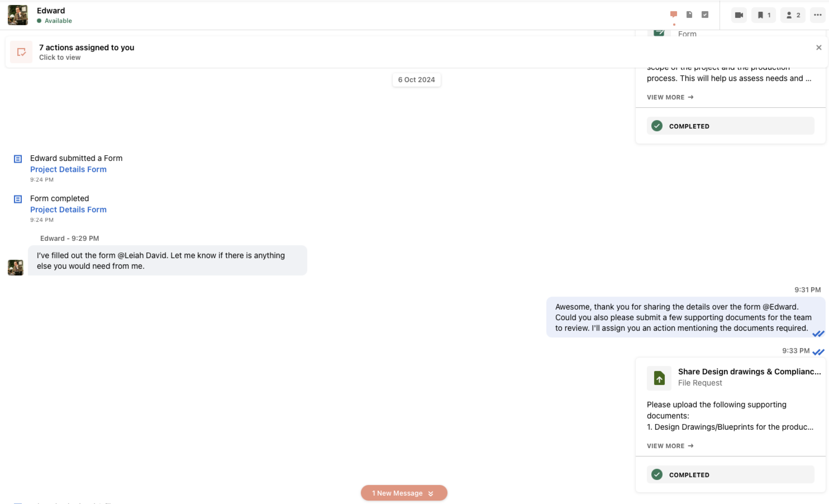
Task: Open Edward's profile picture in header
Action: pos(18,15)
